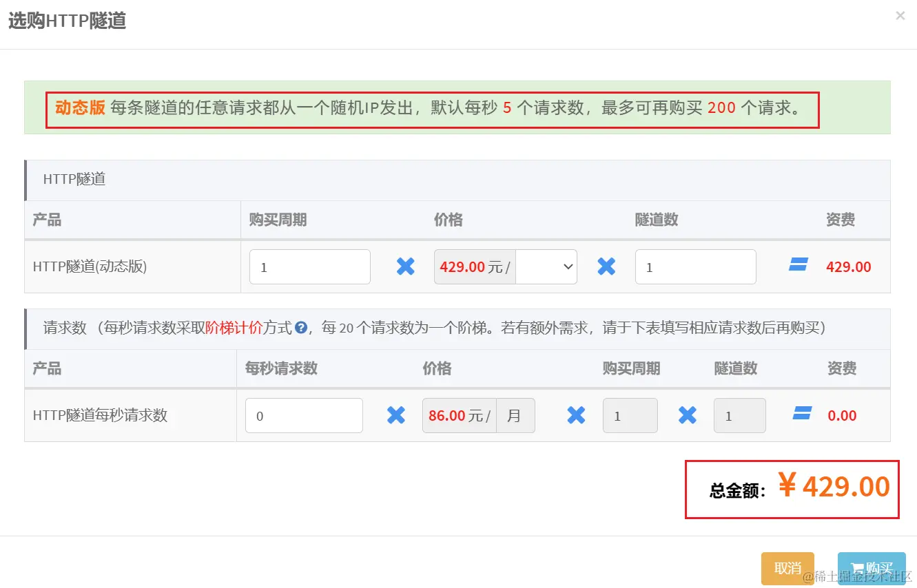Click the red 429.00 资费 value in HTTP隧道 row
This screenshot has width=917, height=588.
tap(849, 267)
